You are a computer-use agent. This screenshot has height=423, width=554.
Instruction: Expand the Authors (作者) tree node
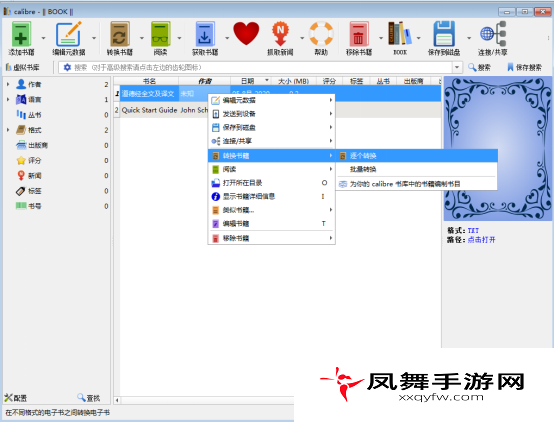coord(8,84)
